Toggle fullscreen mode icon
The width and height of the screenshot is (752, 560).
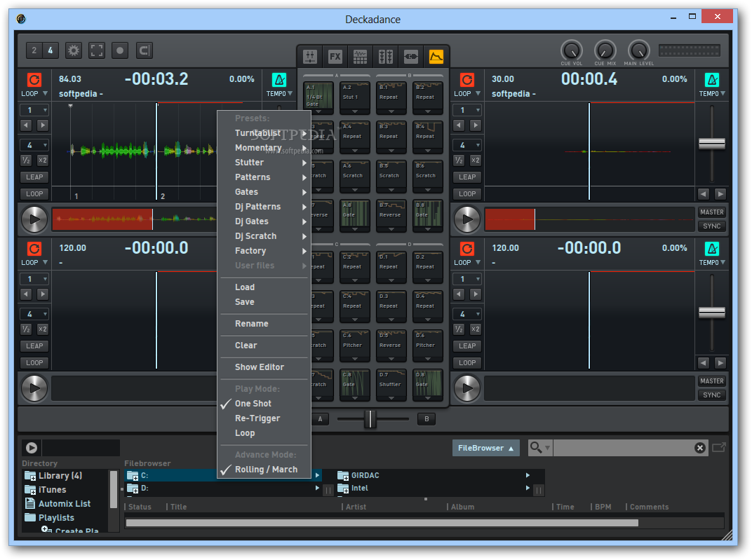click(x=96, y=50)
